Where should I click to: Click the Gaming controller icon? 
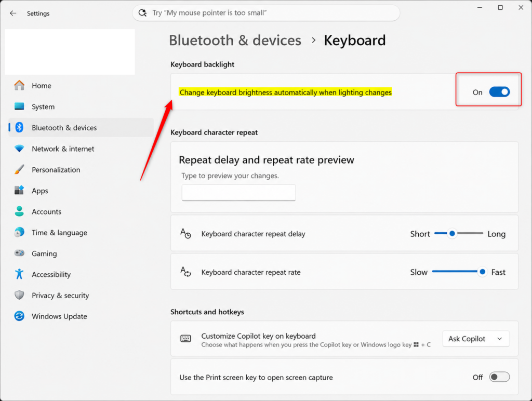click(19, 253)
